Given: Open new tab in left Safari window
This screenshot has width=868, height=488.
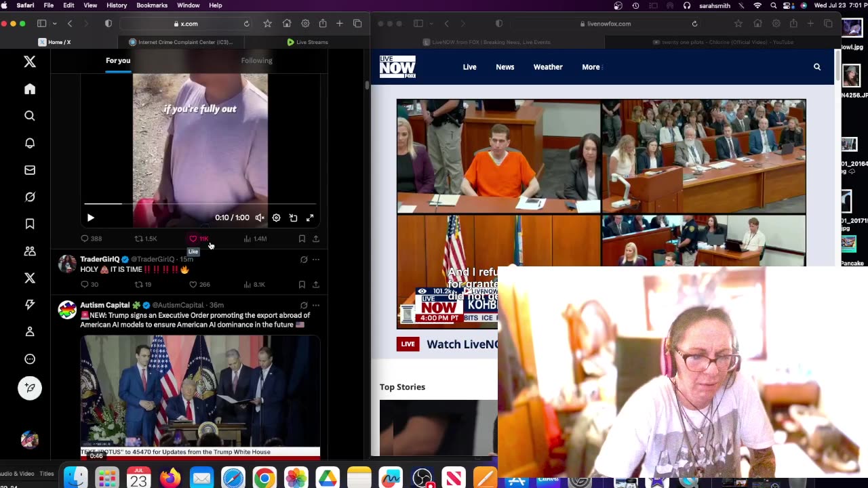Looking at the screenshot, I should (340, 24).
